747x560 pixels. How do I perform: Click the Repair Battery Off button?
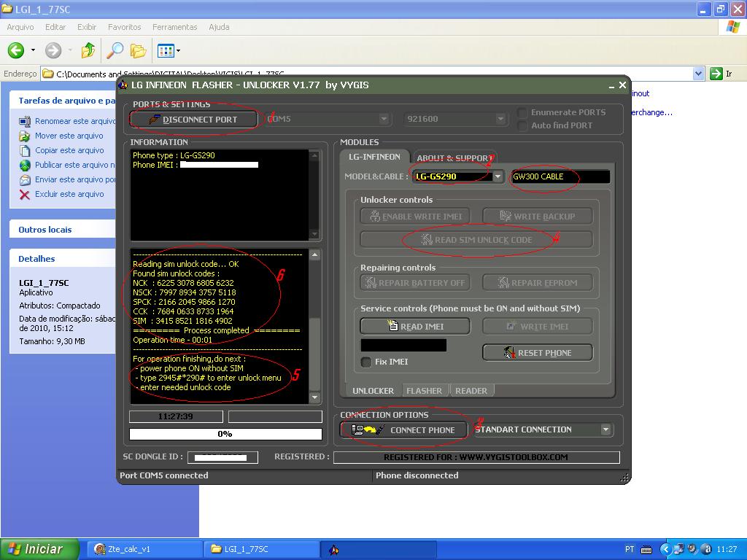coord(415,282)
